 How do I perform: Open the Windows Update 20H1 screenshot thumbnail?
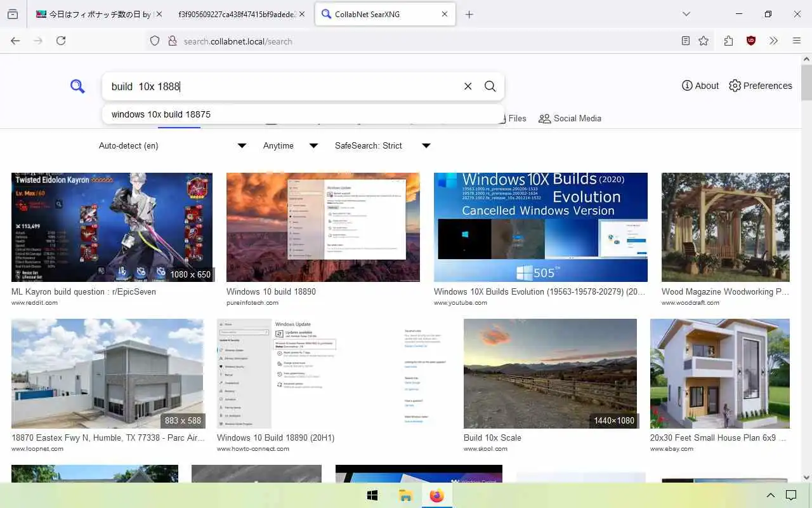[333, 373]
